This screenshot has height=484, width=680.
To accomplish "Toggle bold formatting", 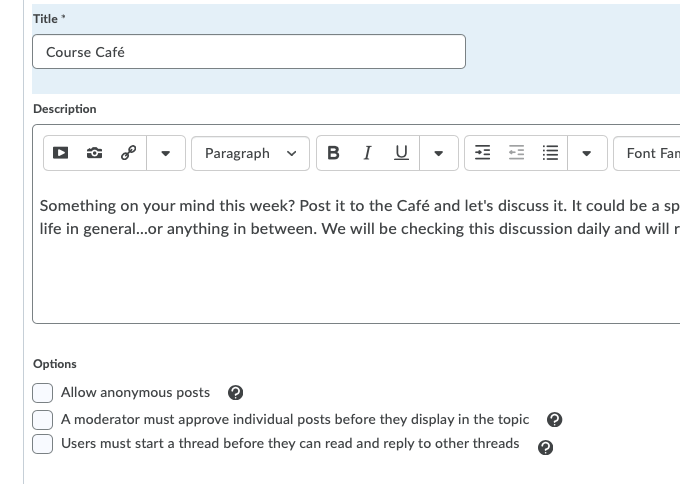I will tap(333, 153).
